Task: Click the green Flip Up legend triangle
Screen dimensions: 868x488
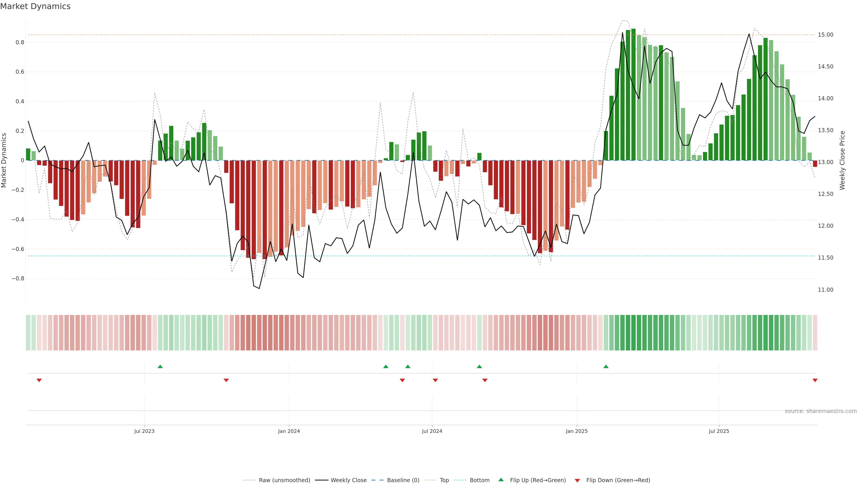Action: [x=501, y=480]
